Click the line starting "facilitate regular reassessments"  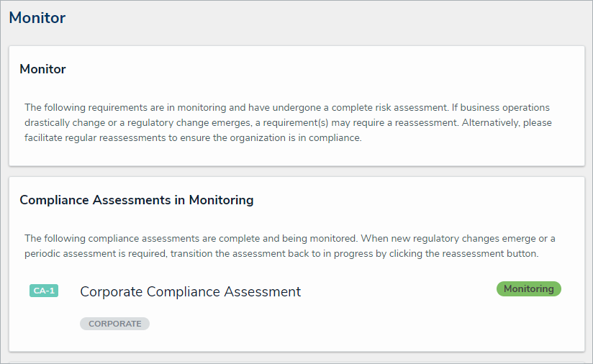(192, 137)
